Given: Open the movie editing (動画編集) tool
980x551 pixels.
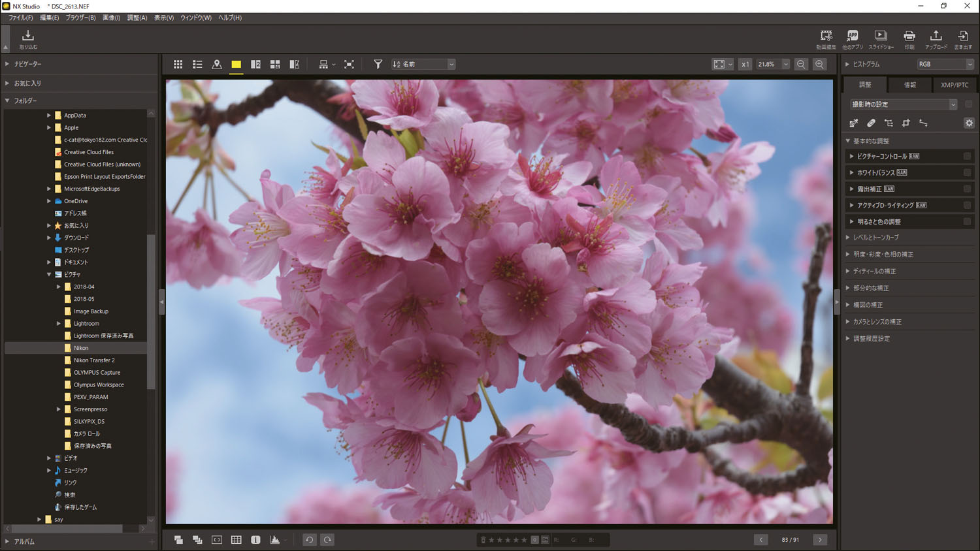Looking at the screenshot, I should (x=826, y=39).
